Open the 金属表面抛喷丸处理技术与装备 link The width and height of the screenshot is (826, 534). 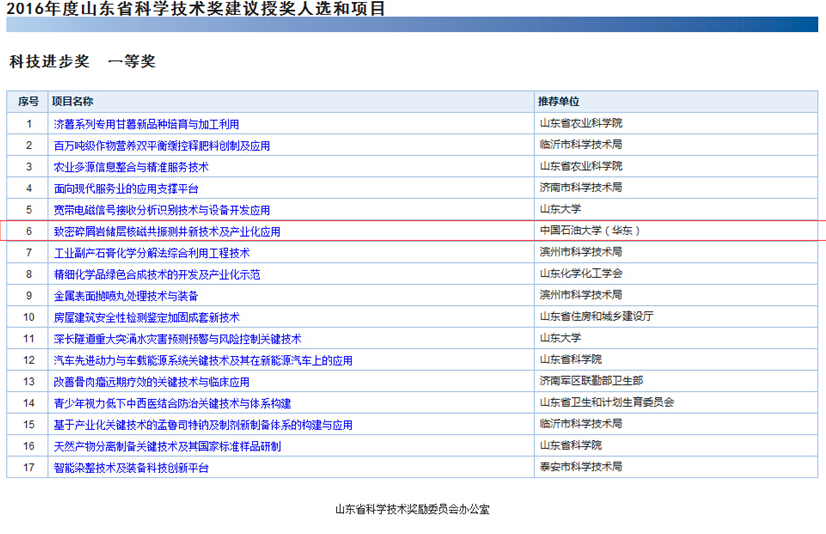126,296
